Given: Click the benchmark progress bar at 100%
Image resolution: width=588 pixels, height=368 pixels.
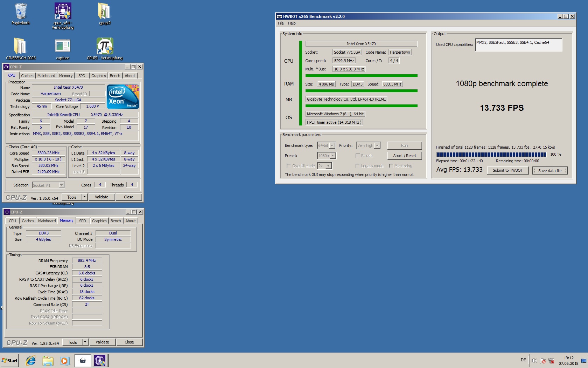Looking at the screenshot, I should pyautogui.click(x=491, y=154).
